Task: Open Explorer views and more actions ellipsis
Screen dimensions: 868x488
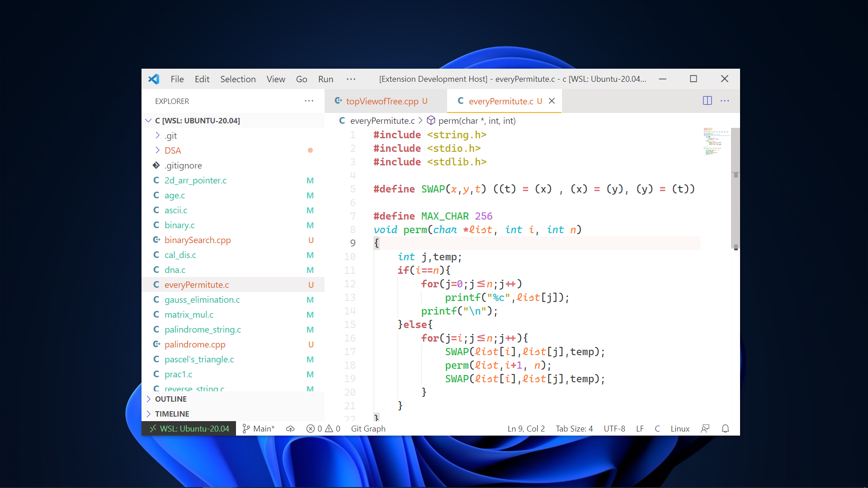Action: [309, 101]
